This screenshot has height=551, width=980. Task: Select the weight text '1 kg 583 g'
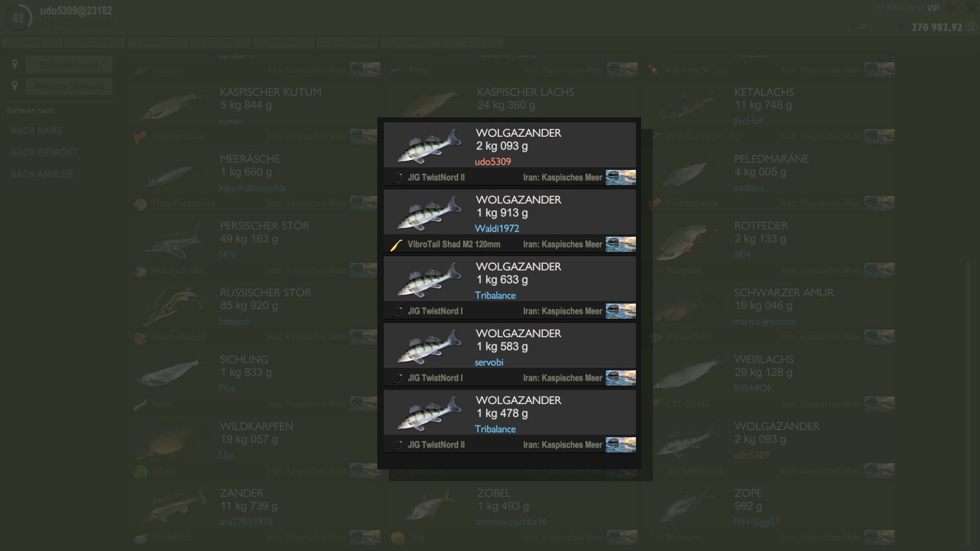coord(502,346)
